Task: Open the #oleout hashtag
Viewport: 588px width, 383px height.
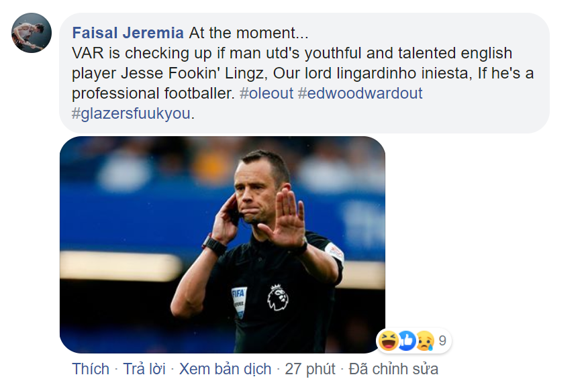Action: 266,93
